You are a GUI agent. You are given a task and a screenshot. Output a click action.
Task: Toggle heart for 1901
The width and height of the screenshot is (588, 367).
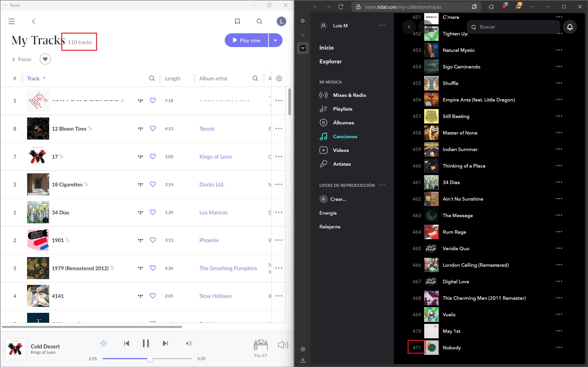[x=153, y=240]
